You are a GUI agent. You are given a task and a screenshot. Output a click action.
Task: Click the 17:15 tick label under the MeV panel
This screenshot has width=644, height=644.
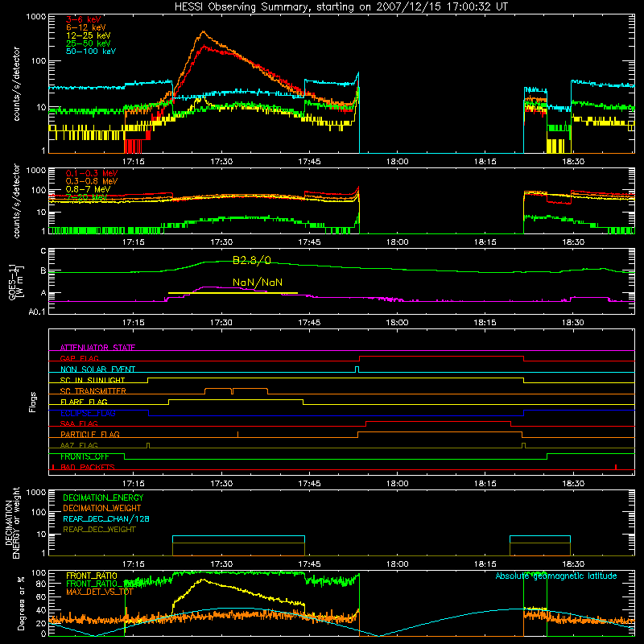click(x=134, y=242)
